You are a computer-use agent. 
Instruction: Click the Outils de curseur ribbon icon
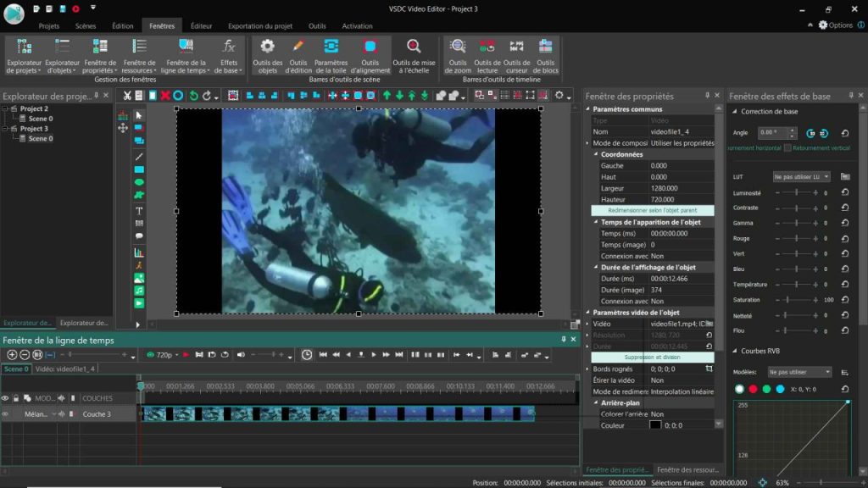[516, 47]
